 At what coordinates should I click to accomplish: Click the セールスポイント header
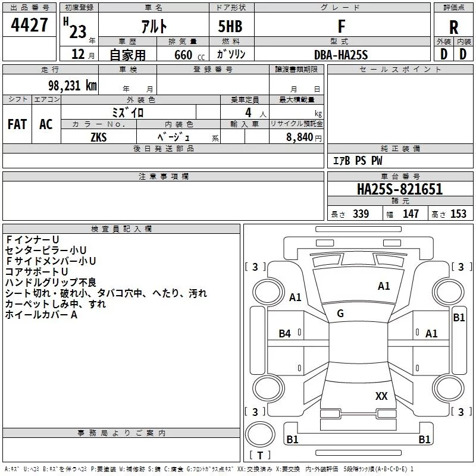point(400,69)
